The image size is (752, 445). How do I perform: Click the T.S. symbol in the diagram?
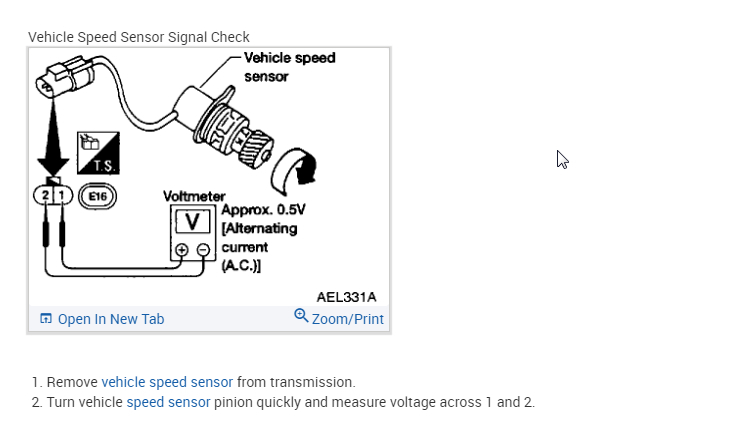100,152
